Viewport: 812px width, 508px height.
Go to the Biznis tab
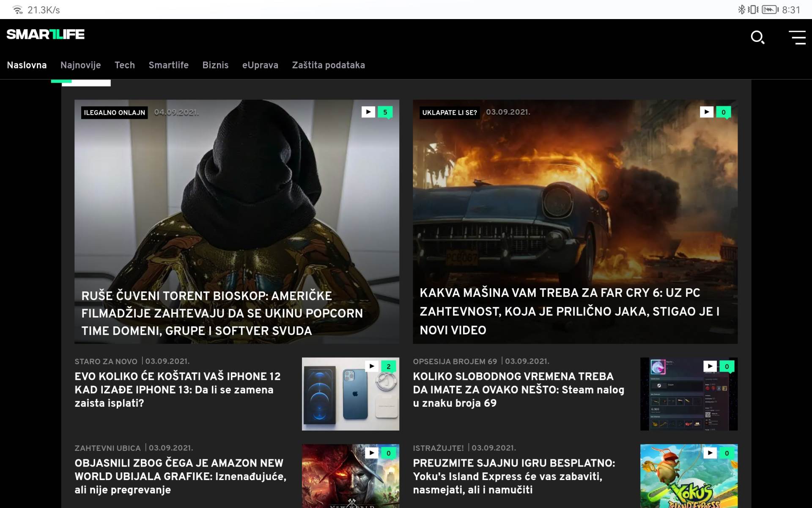(215, 65)
